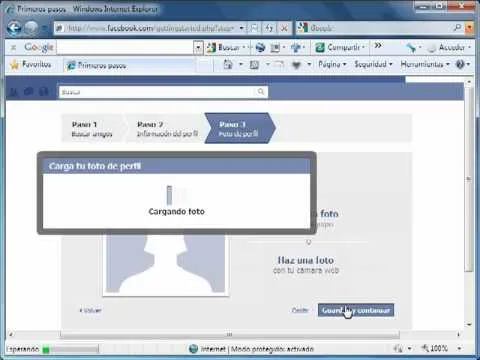The height and width of the screenshot is (360, 480).
Task: Open the Herramientas menu
Action: click(425, 64)
